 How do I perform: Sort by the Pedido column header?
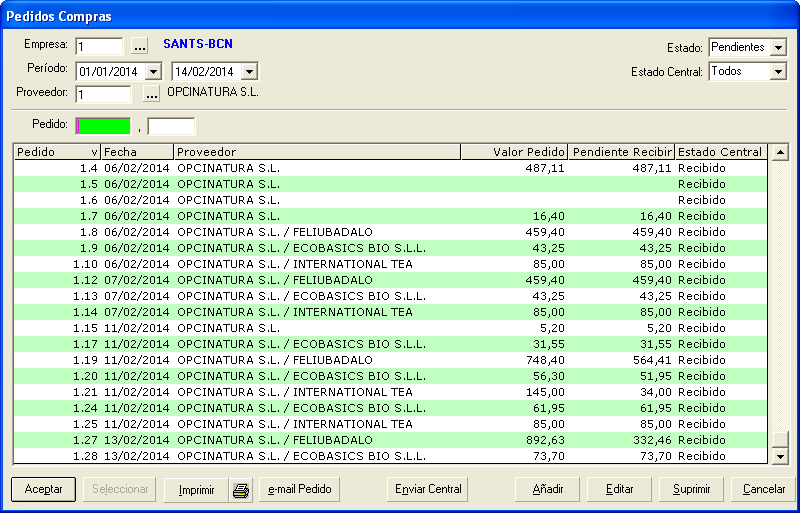(57, 152)
